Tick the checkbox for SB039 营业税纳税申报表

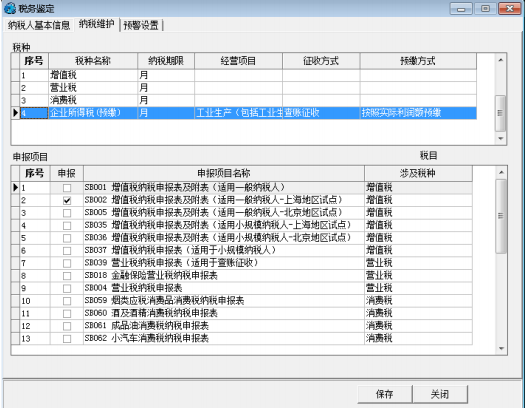pos(67,263)
